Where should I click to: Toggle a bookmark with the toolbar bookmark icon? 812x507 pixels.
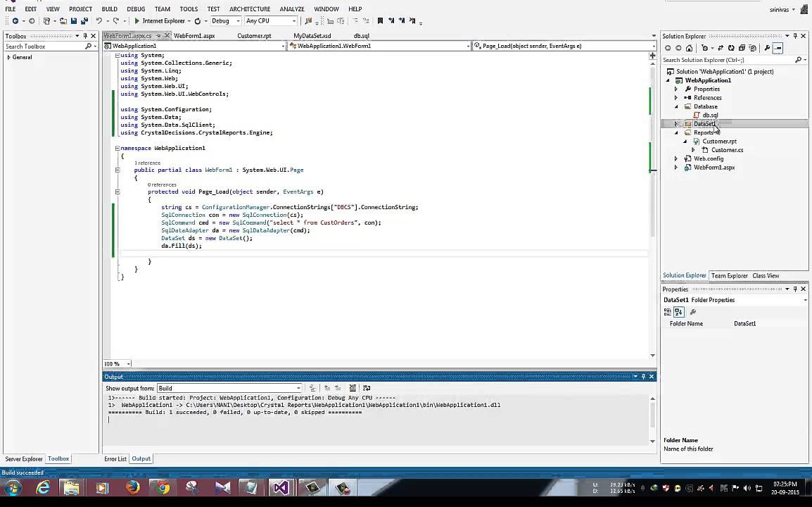coord(380,20)
